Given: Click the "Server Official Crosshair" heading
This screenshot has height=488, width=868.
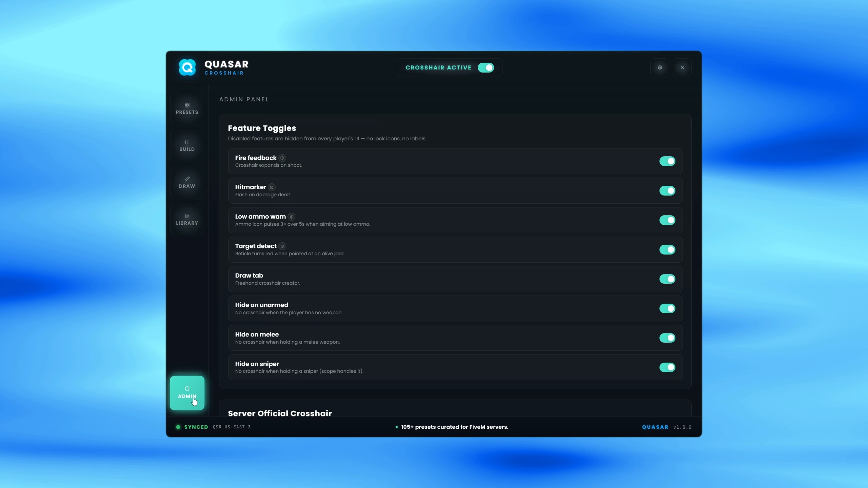Looking at the screenshot, I should pos(280,413).
